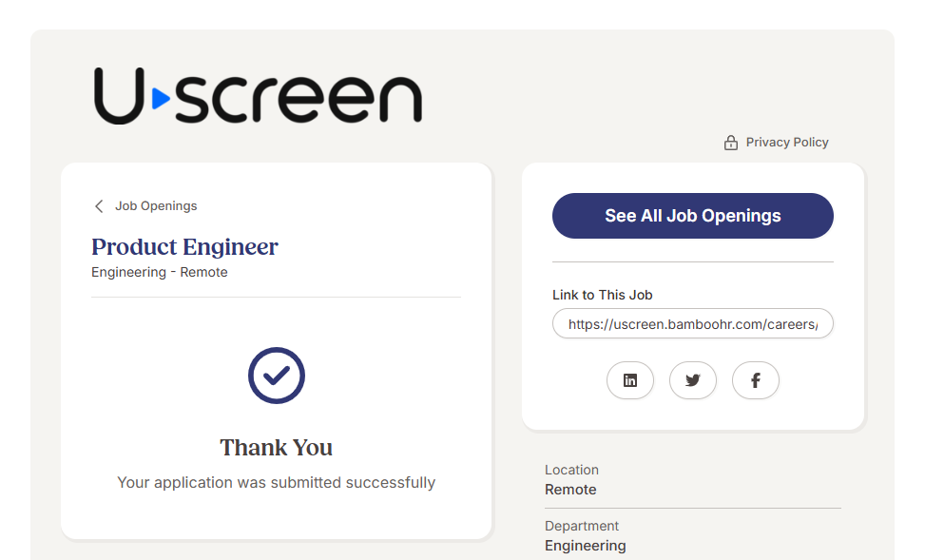Viewport: 925px width, 560px height.
Task: Share this job on LinkedIn
Action: pyautogui.click(x=630, y=380)
